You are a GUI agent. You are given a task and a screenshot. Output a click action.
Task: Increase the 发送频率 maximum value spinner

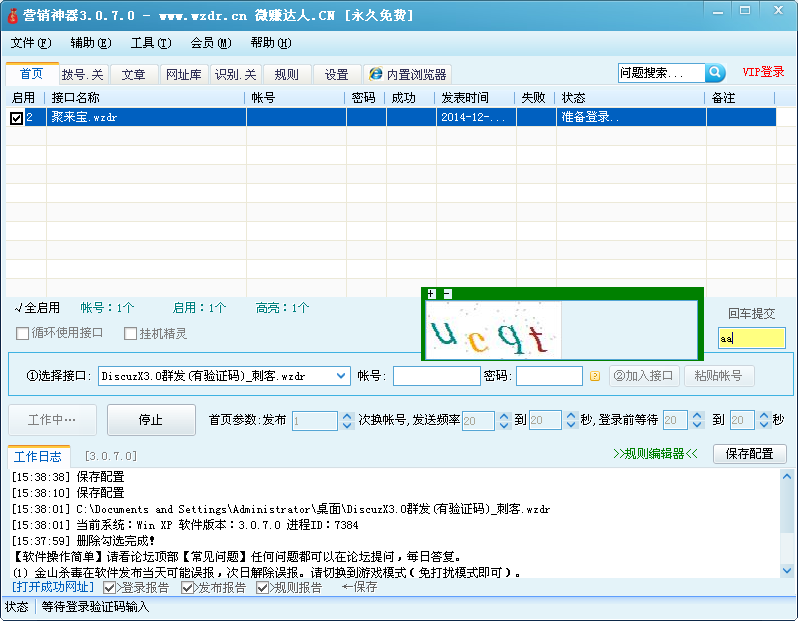[x=571, y=416]
